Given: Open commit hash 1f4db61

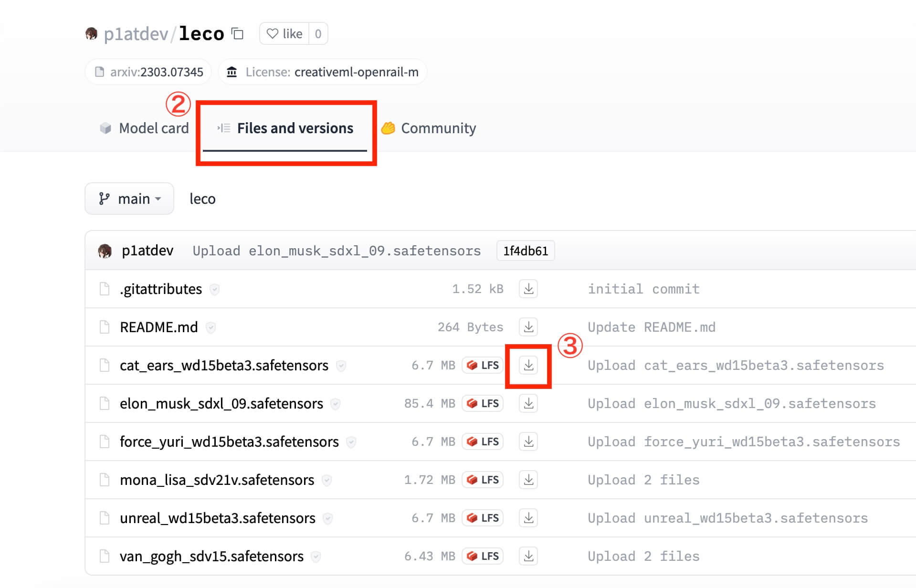Looking at the screenshot, I should click(525, 251).
